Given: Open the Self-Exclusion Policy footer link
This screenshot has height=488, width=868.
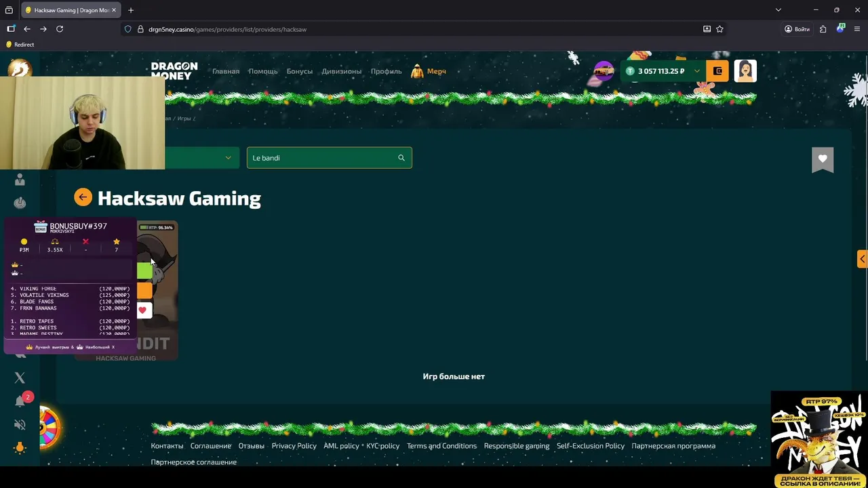Looking at the screenshot, I should tap(591, 446).
